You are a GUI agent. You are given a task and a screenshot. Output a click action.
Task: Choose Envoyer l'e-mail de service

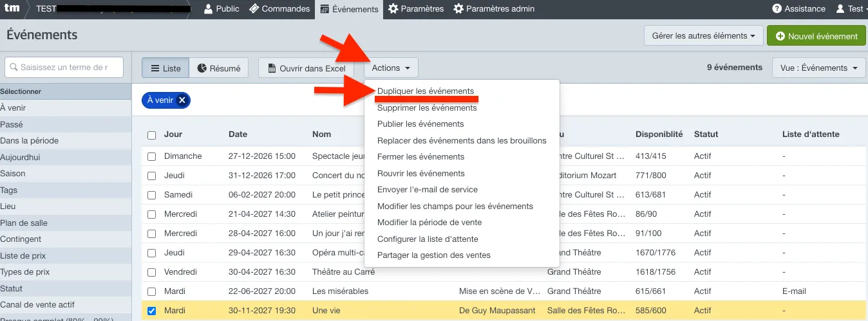[428, 190]
